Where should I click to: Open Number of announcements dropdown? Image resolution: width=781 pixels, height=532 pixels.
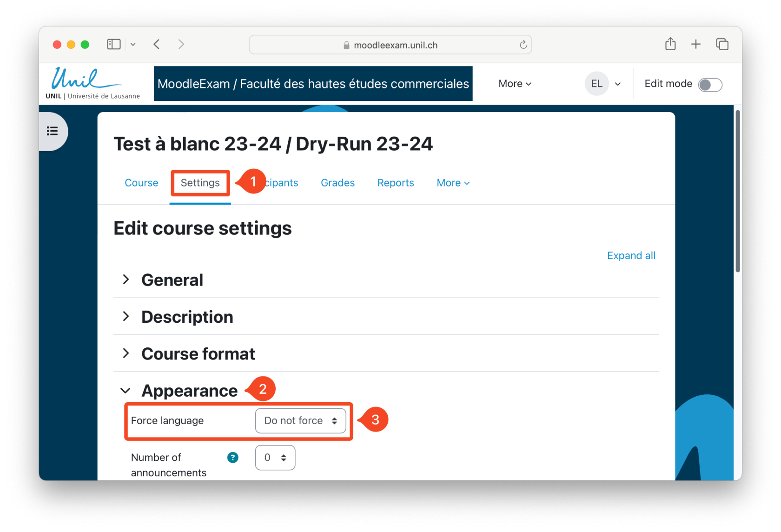pyautogui.click(x=275, y=458)
